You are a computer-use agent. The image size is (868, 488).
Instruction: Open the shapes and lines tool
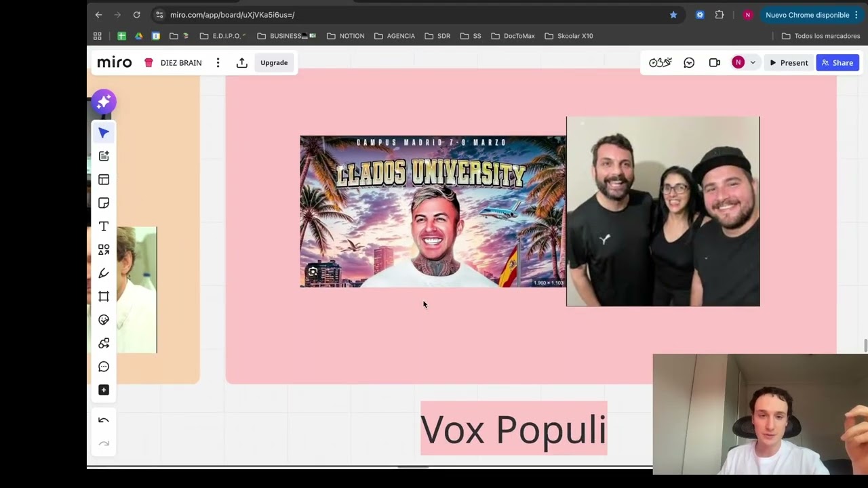tap(104, 250)
